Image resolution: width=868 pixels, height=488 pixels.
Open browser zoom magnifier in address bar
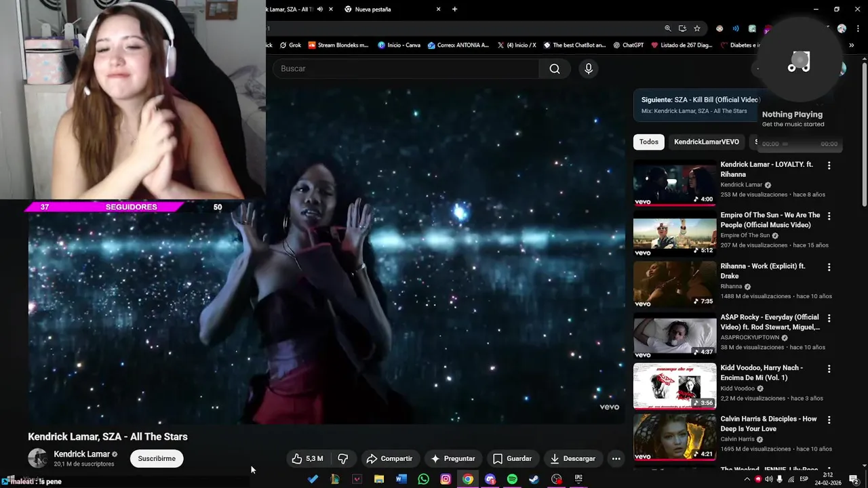tap(668, 28)
